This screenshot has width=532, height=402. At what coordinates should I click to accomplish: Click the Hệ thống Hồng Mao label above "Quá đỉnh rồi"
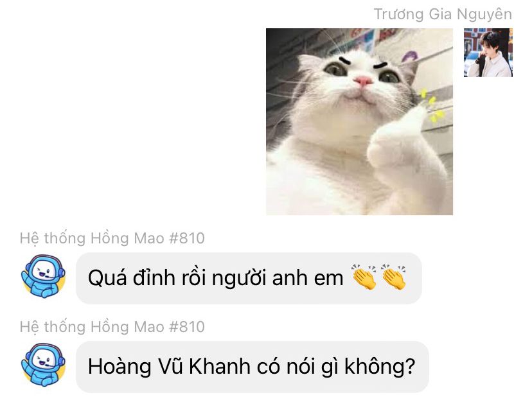tap(92, 238)
